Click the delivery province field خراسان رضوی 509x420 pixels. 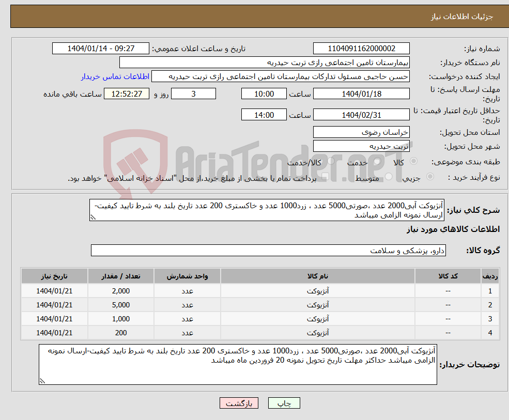click(361, 132)
